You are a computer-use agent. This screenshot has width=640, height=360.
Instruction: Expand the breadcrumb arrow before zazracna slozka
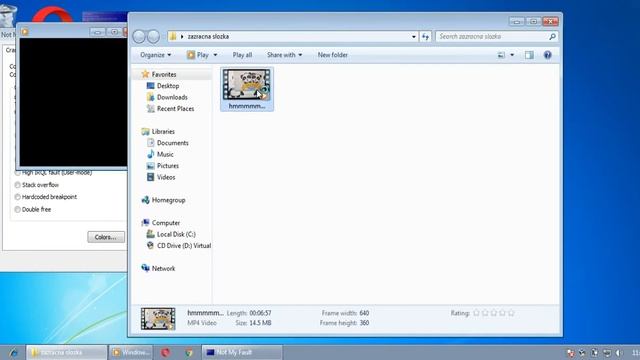coord(182,37)
